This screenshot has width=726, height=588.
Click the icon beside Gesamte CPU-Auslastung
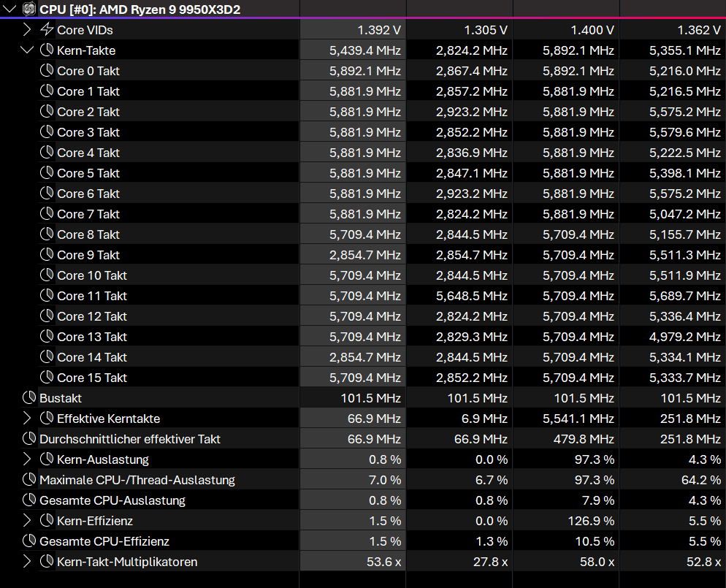(29, 500)
